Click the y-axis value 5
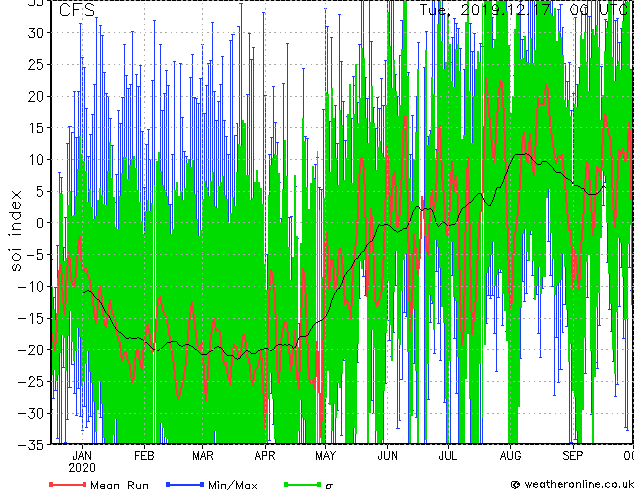Screen dimensions: 634x490 point(40,191)
